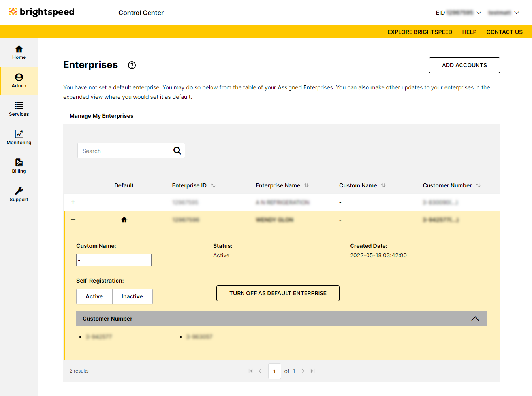Open the EID dropdown
Screen dimensions: 532x396
coord(458,13)
